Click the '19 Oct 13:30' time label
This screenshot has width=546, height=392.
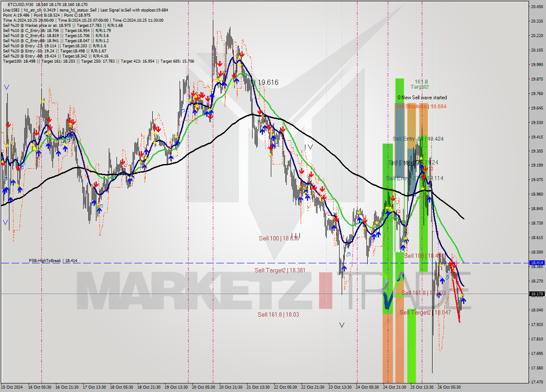(177, 387)
